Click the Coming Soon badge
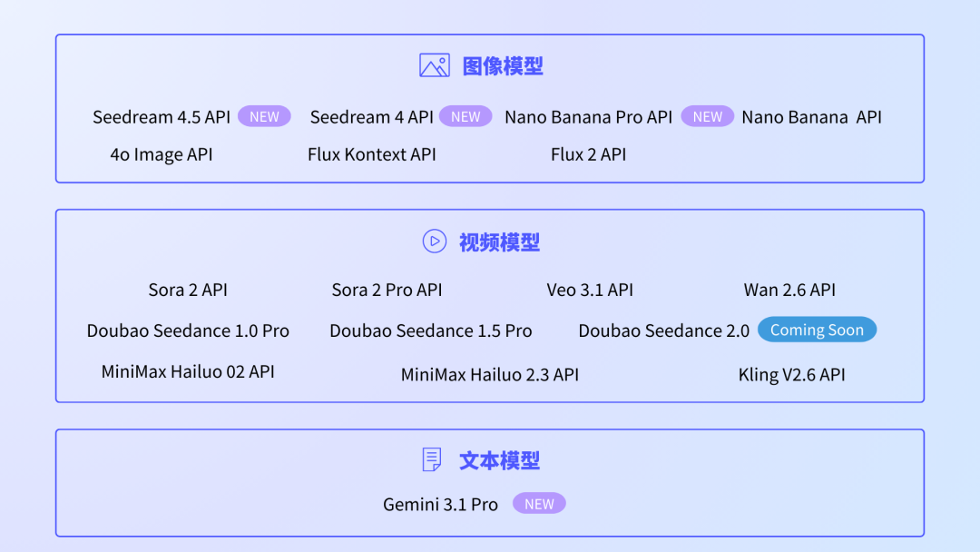The height and width of the screenshot is (552, 980). [817, 330]
